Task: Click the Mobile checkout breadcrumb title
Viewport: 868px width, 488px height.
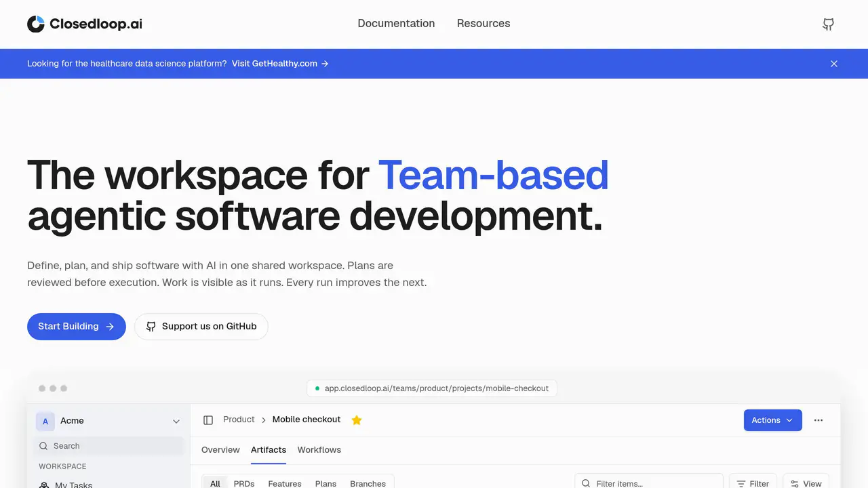Action: pyautogui.click(x=307, y=420)
